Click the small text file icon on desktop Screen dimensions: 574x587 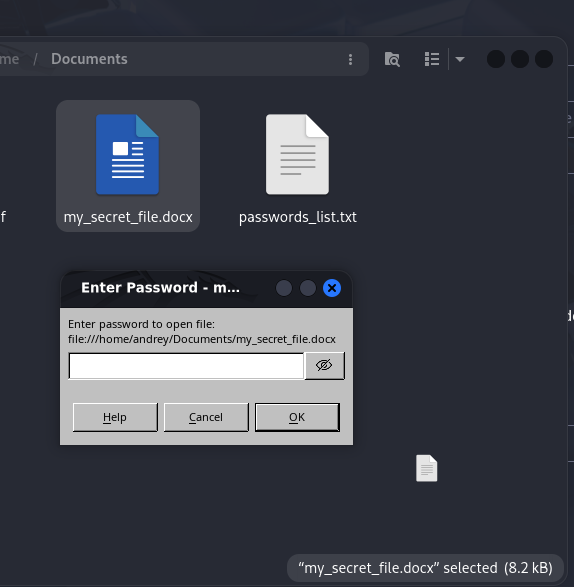point(426,468)
